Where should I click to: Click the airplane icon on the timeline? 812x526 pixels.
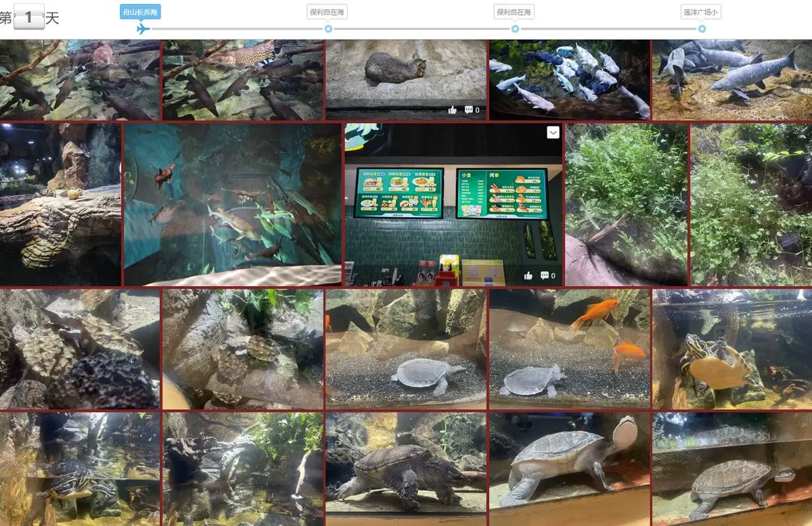tap(142, 28)
